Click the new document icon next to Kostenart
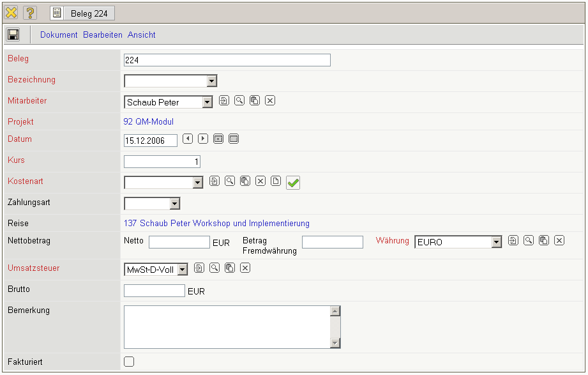The image size is (588, 375). click(x=276, y=181)
